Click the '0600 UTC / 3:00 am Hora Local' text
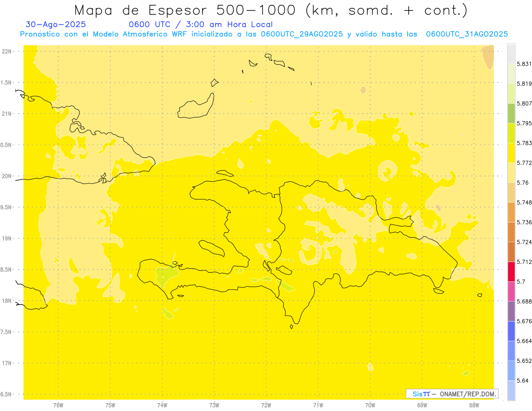Screen dimensions: 532x411 point(200,24)
